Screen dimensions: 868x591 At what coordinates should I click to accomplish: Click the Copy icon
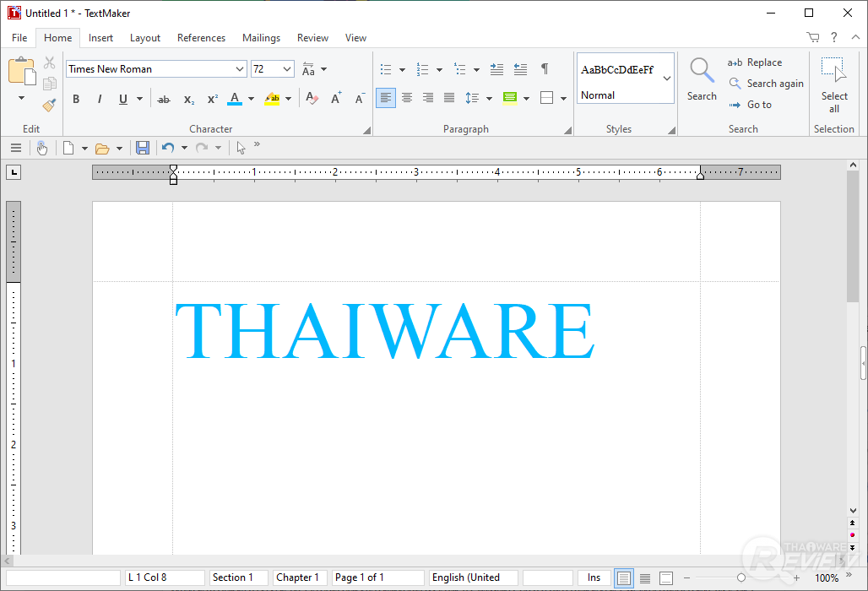(x=50, y=84)
